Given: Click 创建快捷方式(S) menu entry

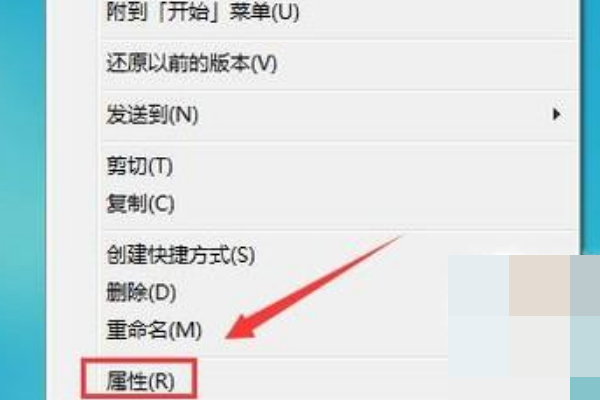Looking at the screenshot, I should click(x=181, y=255).
